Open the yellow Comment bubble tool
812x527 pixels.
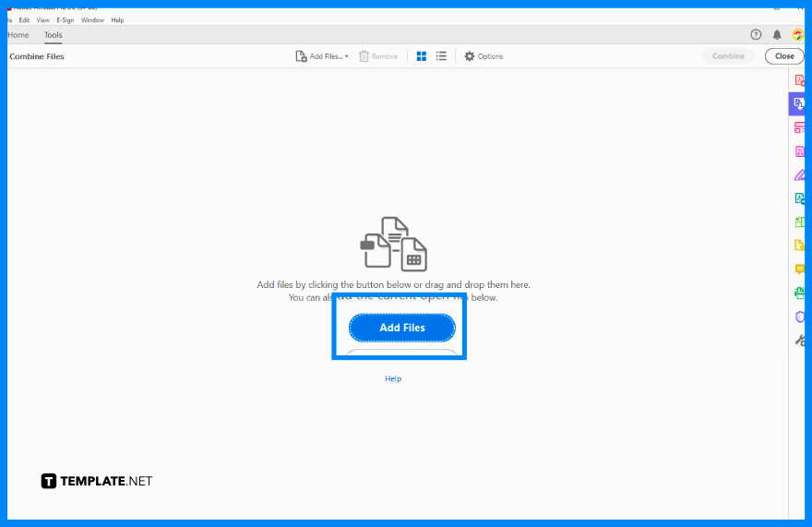pyautogui.click(x=799, y=269)
